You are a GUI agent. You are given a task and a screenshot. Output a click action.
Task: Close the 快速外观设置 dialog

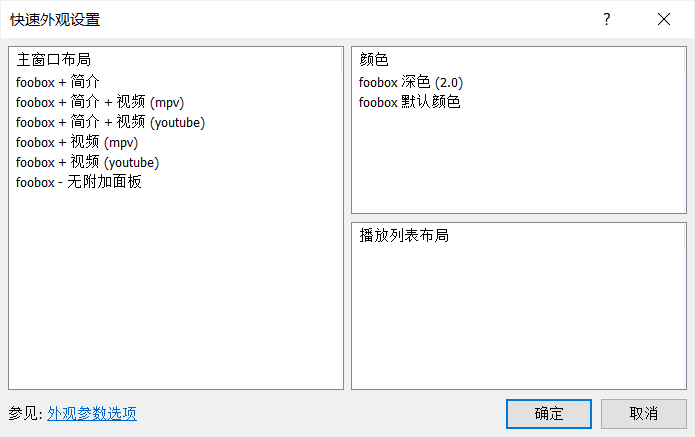pos(664,19)
